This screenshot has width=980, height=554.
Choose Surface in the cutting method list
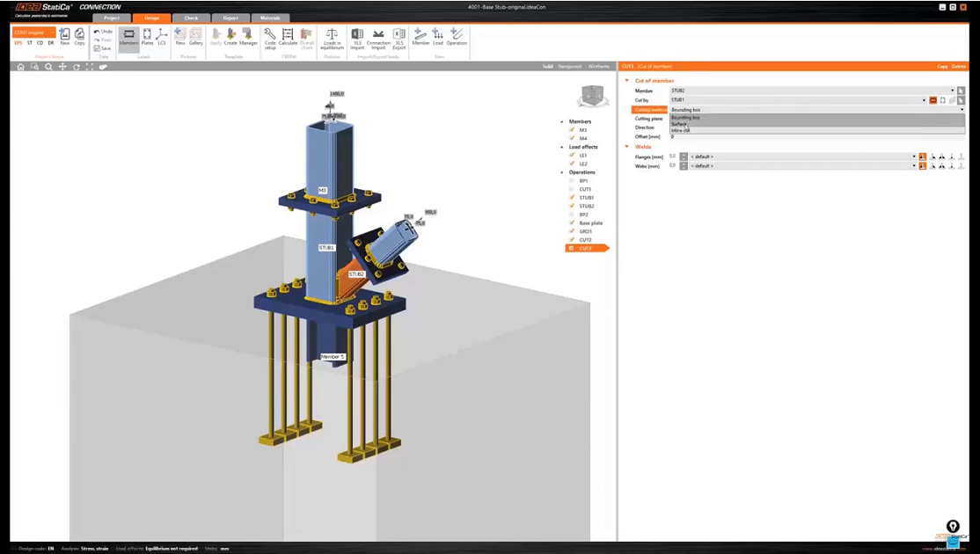[679, 124]
